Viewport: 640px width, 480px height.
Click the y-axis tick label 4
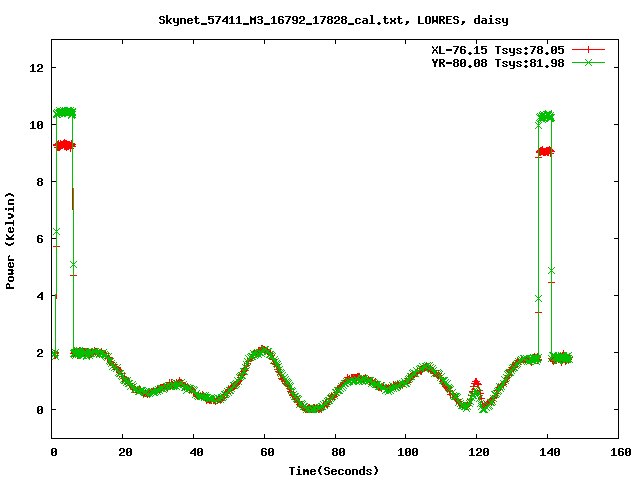click(40, 296)
